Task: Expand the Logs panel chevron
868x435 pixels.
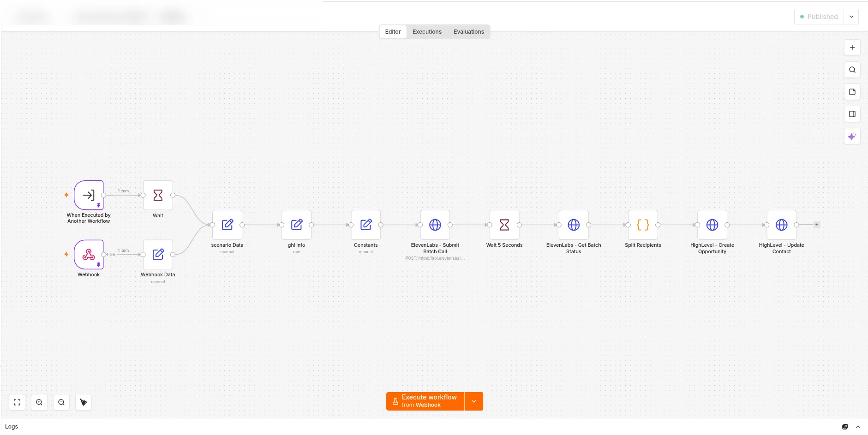Action: [858, 427]
